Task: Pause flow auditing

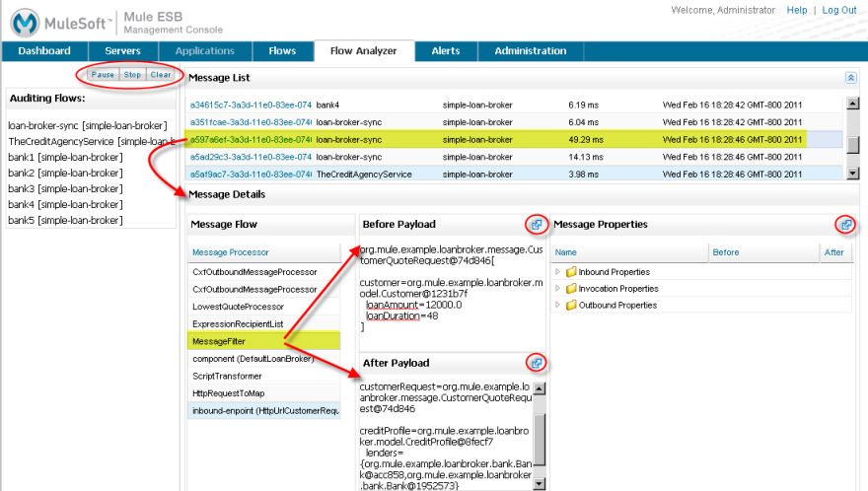Action: click(103, 75)
